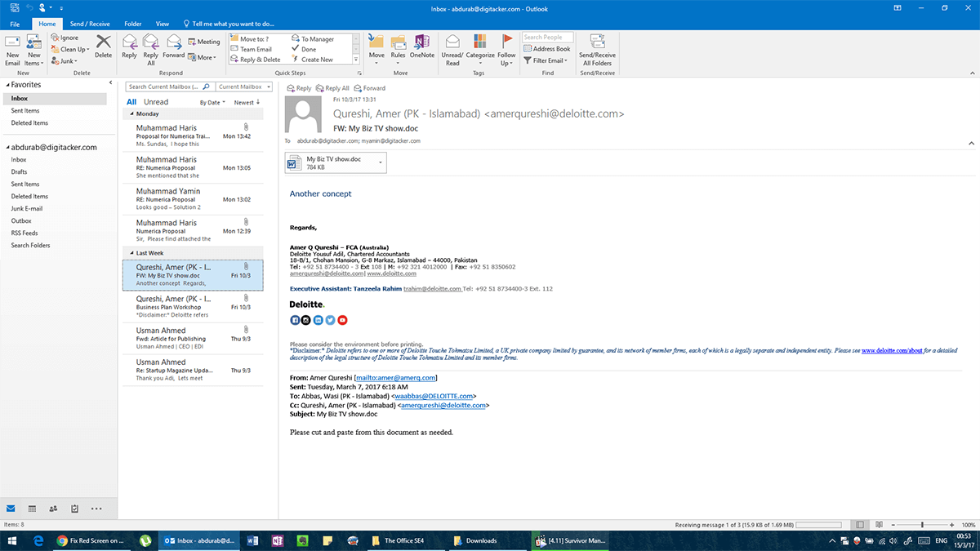Click the mailto:amer@amerq.com link
This screenshot has width=980, height=551.
397,378
